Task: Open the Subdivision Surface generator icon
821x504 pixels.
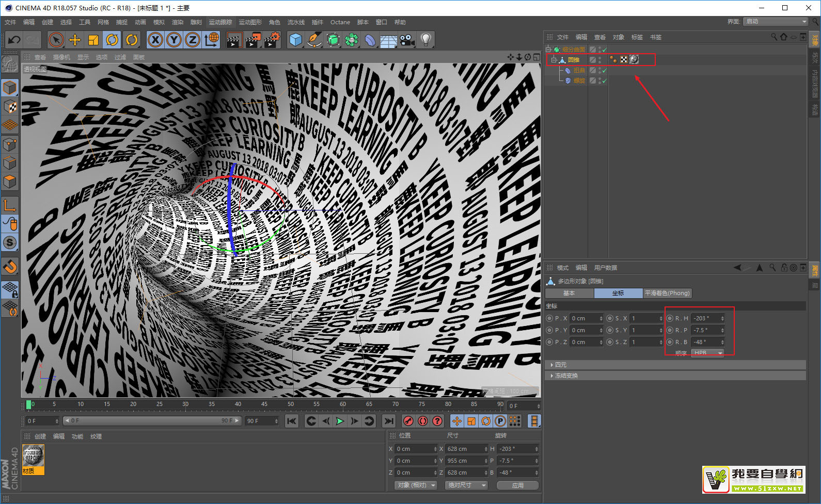Action: pos(333,40)
